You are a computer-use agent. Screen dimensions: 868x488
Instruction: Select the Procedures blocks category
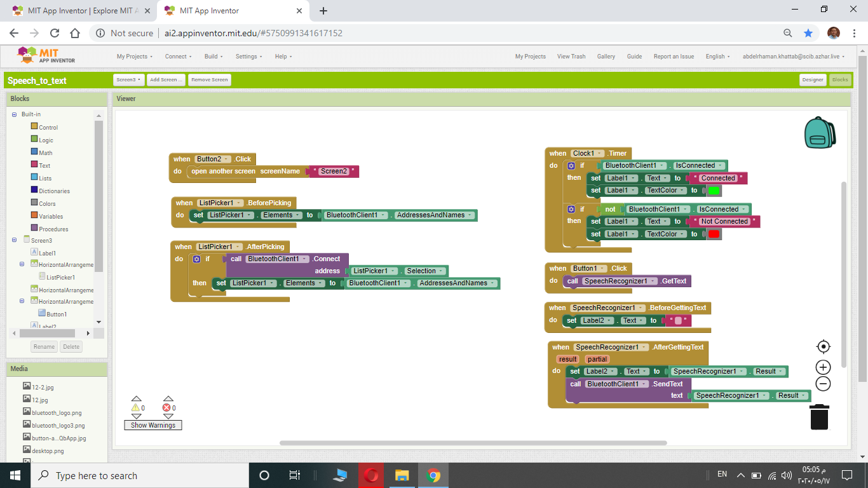(x=53, y=229)
